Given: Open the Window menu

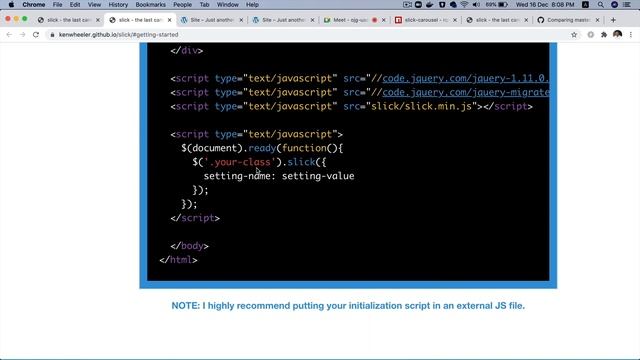Looking at the screenshot, I should coord(227,4).
